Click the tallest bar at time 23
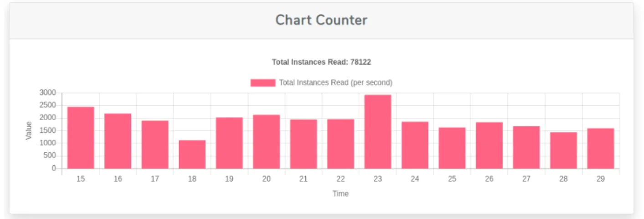Screen dimensions: 644x219 pyautogui.click(x=378, y=132)
